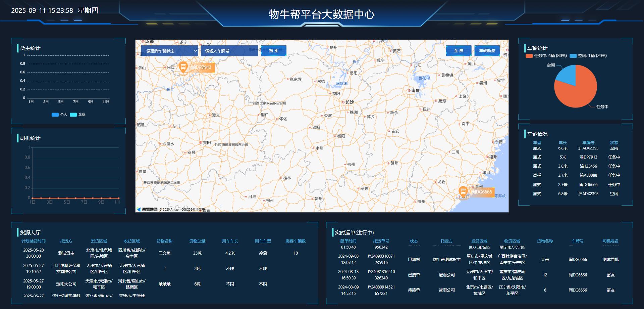The width and height of the screenshot is (644, 309).
Task: Click the 闽DG6666 vehicle marker on map
Action: pos(463,192)
